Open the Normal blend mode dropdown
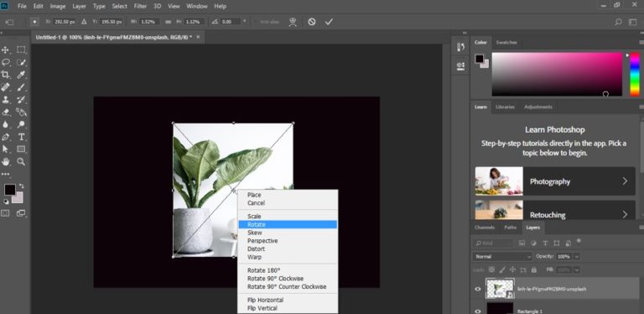The width and height of the screenshot is (644, 314). (x=502, y=256)
